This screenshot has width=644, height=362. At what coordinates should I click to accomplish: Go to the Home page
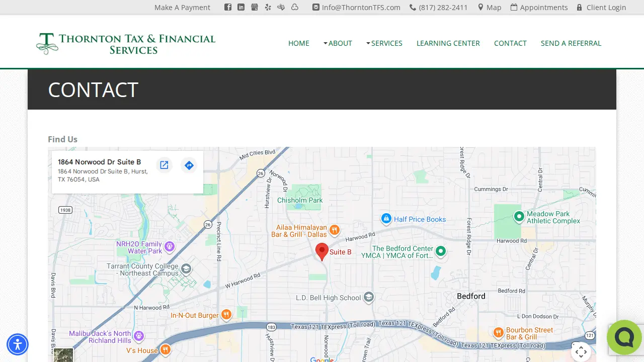[x=299, y=43]
